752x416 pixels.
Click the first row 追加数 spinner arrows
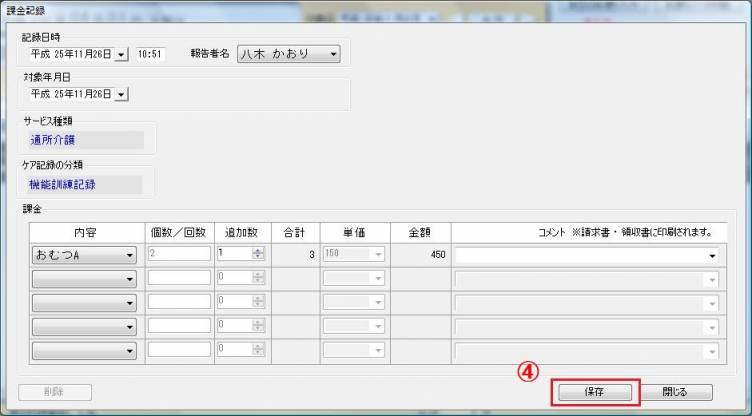point(258,255)
